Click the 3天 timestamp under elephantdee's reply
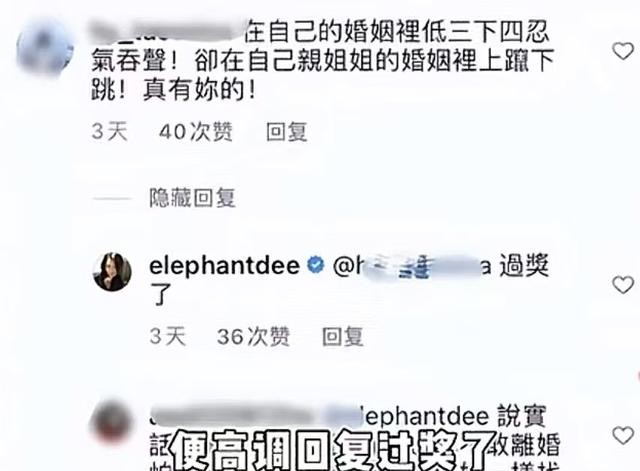 coord(167,337)
